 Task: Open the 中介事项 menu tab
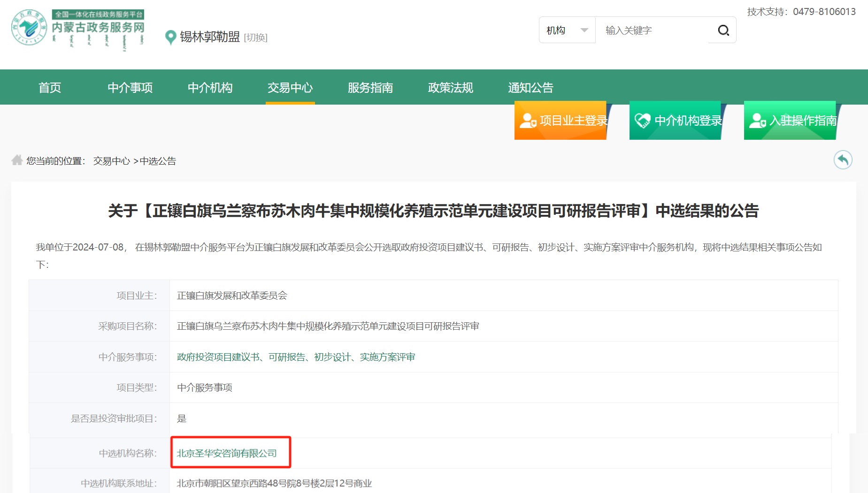pos(130,88)
